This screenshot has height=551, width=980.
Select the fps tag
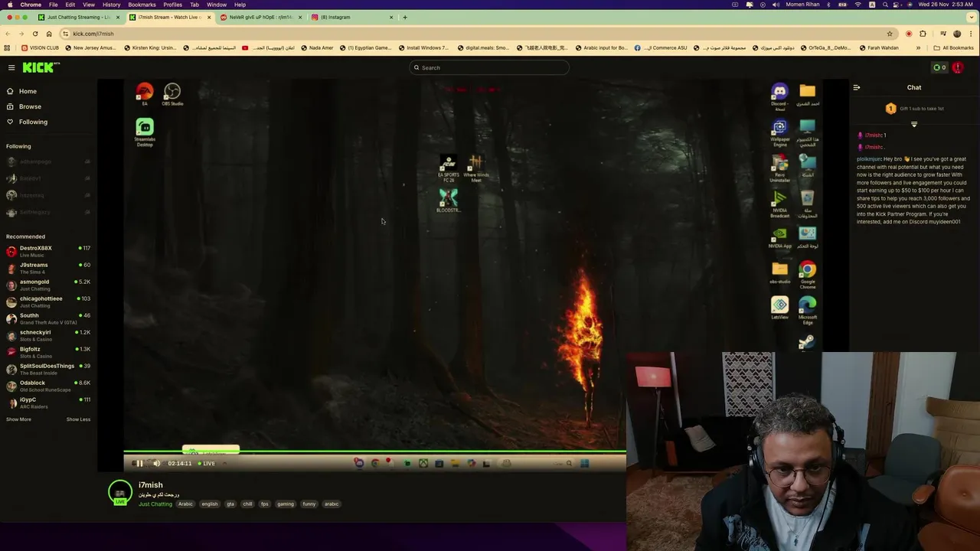265,504
